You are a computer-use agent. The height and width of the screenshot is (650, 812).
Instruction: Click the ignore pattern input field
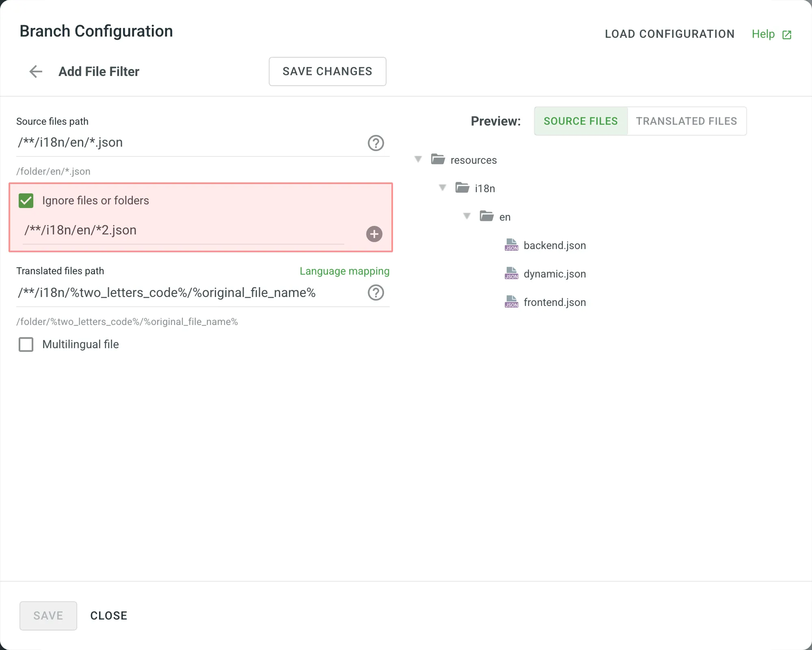(x=183, y=230)
